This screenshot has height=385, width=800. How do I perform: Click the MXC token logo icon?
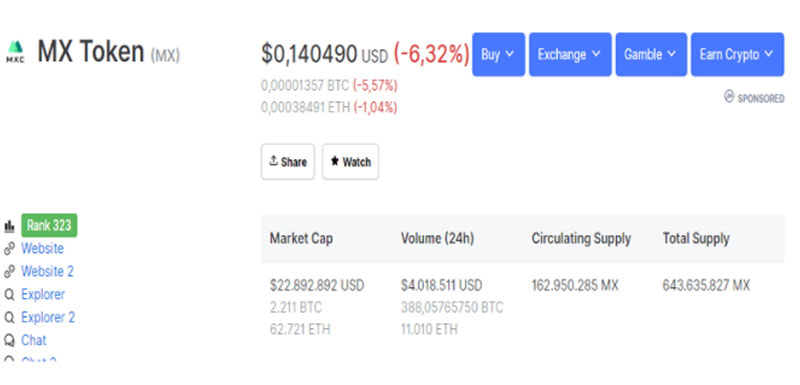[x=15, y=52]
